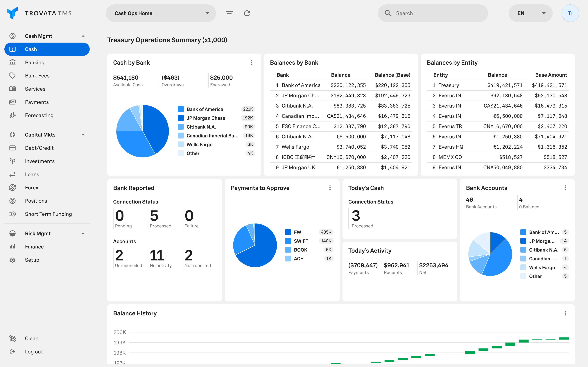Click the refresh icon
This screenshot has height=367, width=588.
click(247, 13)
